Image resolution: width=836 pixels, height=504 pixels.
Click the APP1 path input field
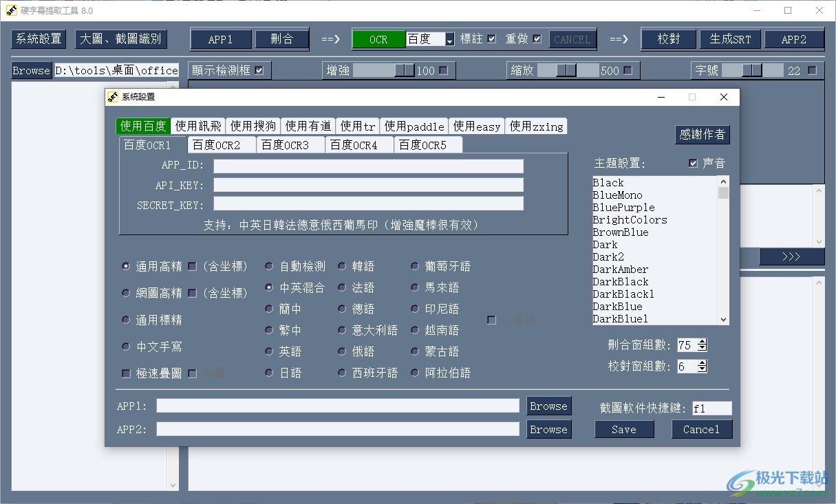[x=338, y=406]
